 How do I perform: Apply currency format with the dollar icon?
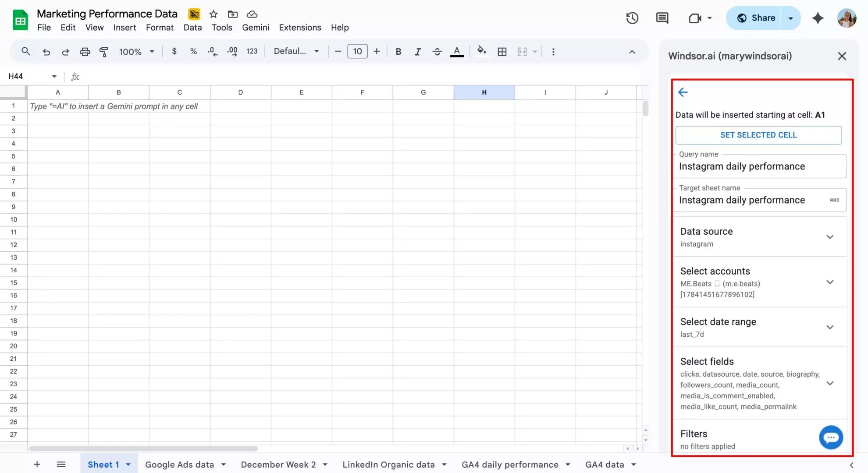[x=174, y=51]
